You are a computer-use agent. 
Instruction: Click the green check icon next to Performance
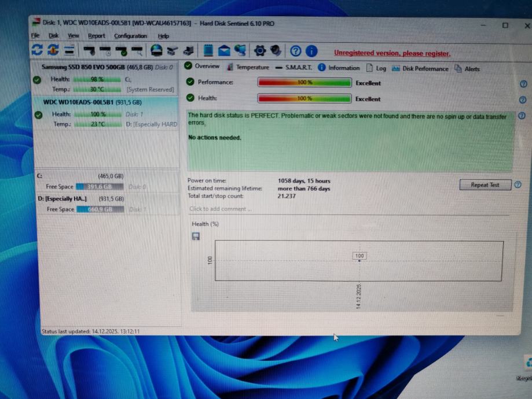pos(190,82)
